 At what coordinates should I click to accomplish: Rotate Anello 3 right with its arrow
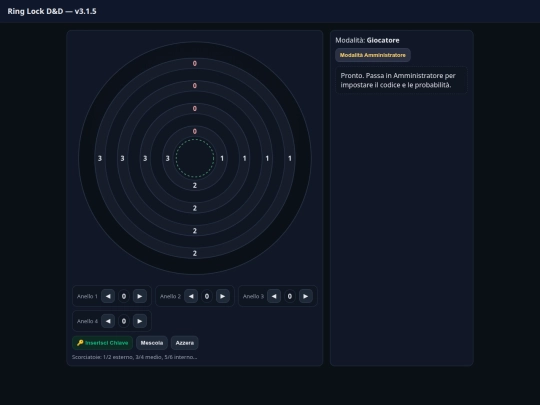(x=305, y=296)
